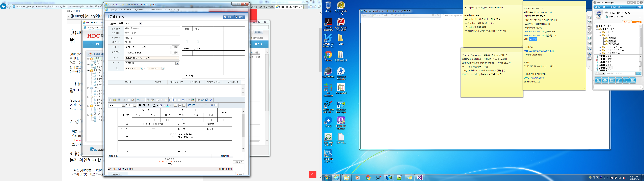The image size is (644, 181).
Task: Click the spell check icon in editor toolbar
Action: click(x=211, y=100)
